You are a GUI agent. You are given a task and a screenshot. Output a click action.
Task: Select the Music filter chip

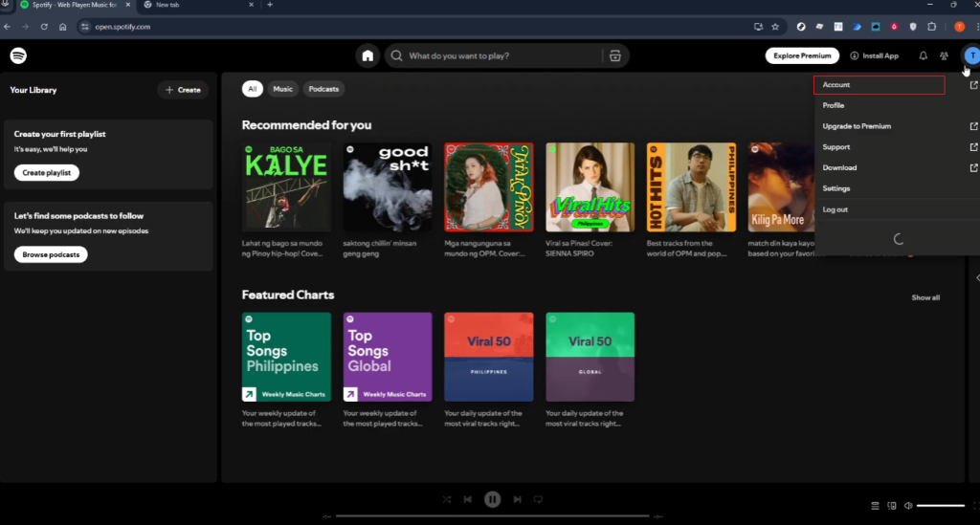(x=282, y=89)
